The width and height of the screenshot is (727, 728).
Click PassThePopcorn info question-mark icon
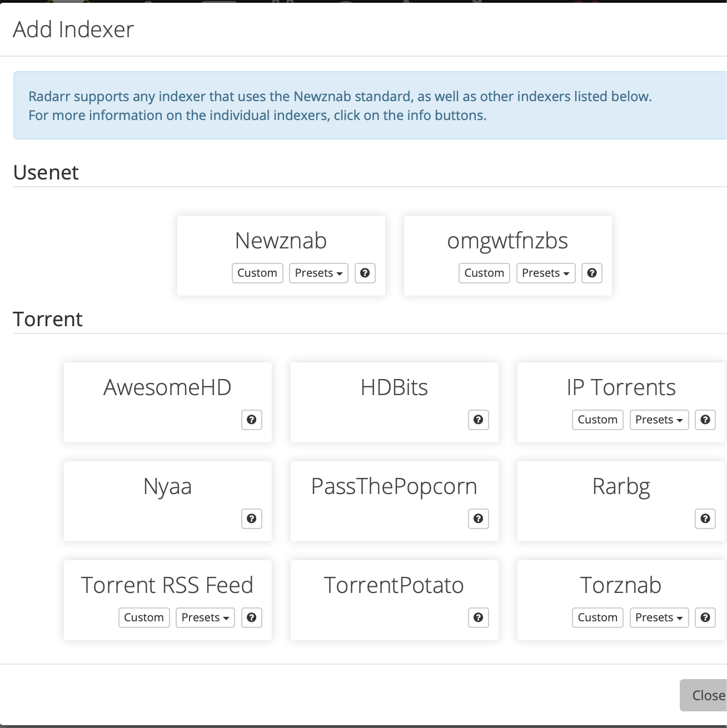(x=479, y=518)
